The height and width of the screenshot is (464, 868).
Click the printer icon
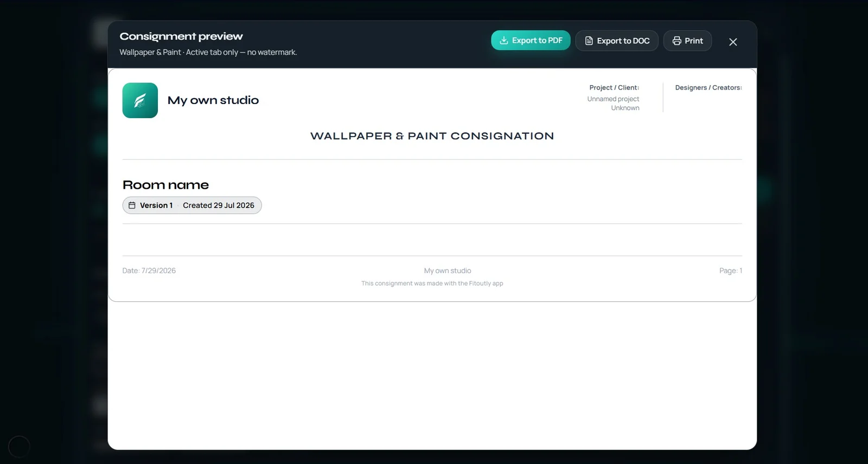pos(677,41)
